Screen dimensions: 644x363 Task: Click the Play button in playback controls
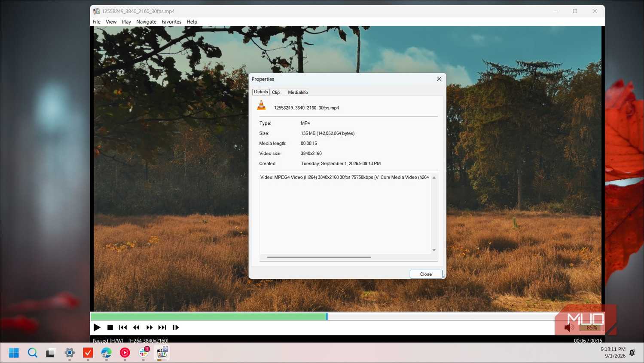[97, 327]
